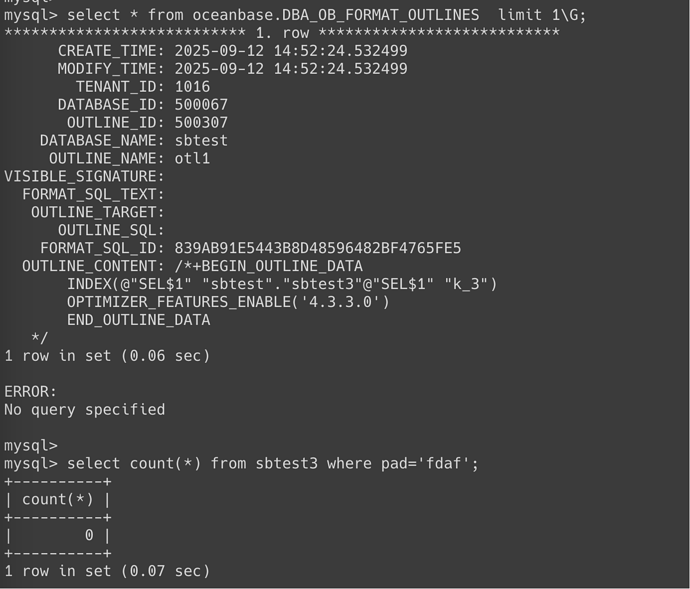The image size is (690, 589).
Task: Click the FORMAT_SQL_TEXT field label
Action: point(93,195)
